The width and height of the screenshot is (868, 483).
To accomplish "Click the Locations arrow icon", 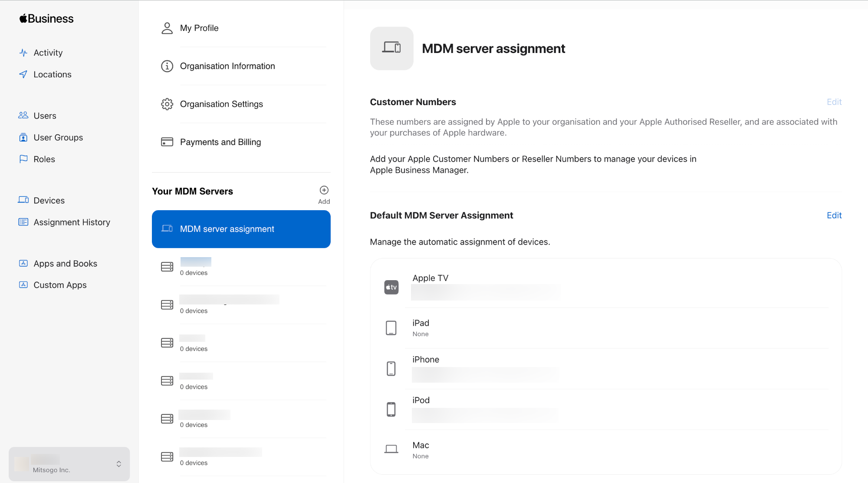I will point(23,74).
